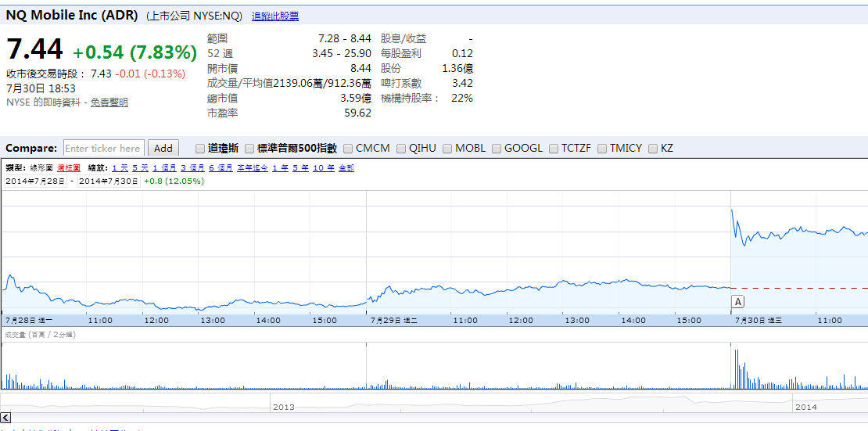Edit the start date 2014年7月28日 field
The image size is (868, 431).
[x=35, y=181]
